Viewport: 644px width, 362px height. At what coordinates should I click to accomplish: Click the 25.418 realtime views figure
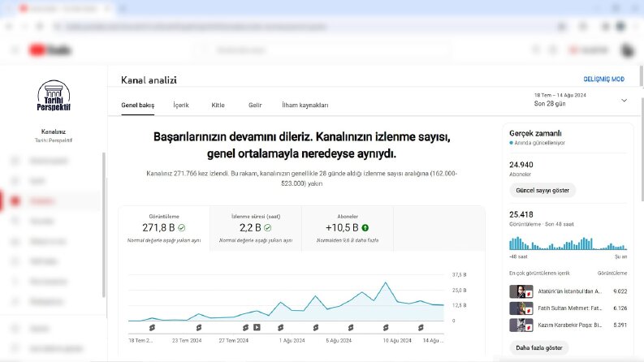coord(521,214)
